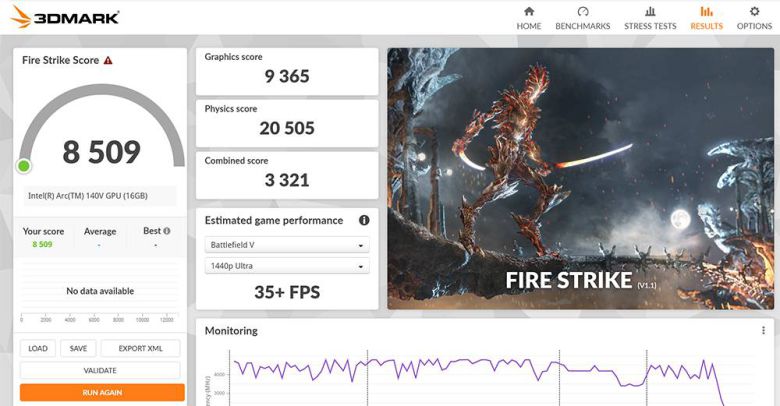Open the Battlefield V game dropdown

point(287,245)
